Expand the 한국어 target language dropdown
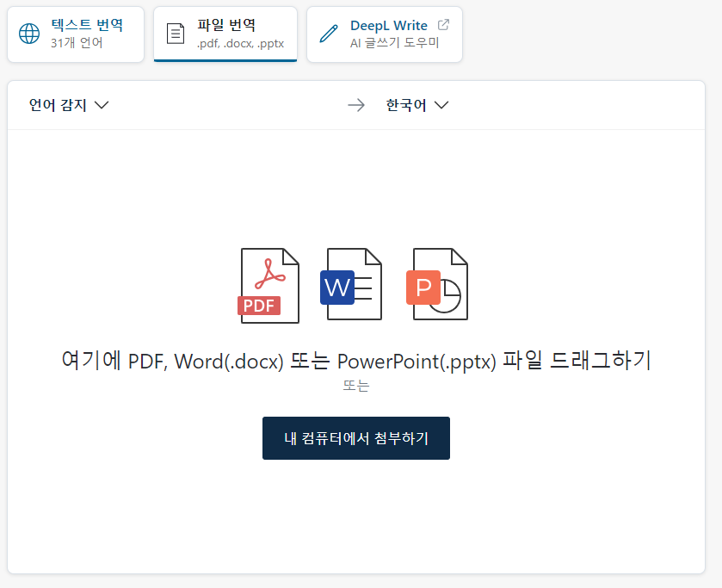Image resolution: width=722 pixels, height=588 pixels. click(417, 105)
